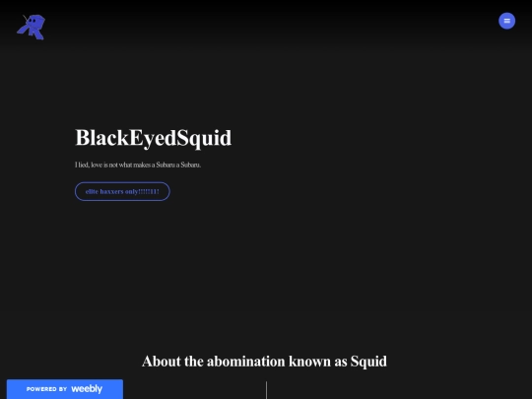The image size is (532, 399).
Task: Open the hamburger menu button
Action: [x=506, y=21]
